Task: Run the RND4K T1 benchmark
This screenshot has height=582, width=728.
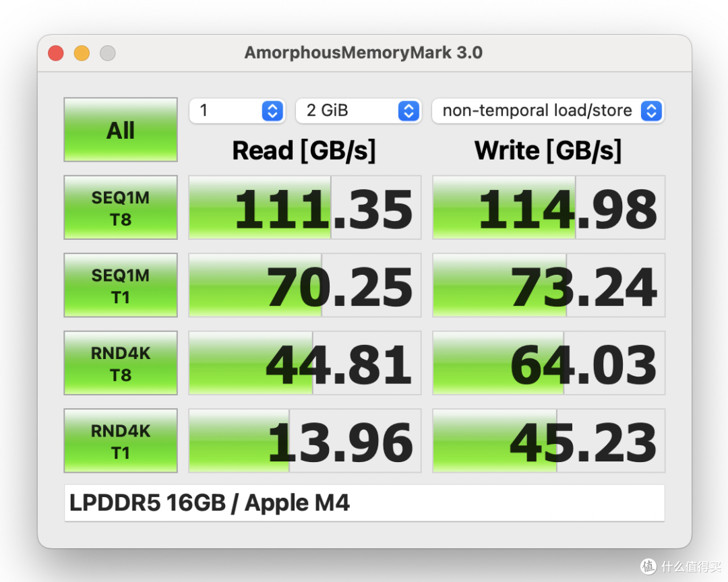Action: click(121, 441)
